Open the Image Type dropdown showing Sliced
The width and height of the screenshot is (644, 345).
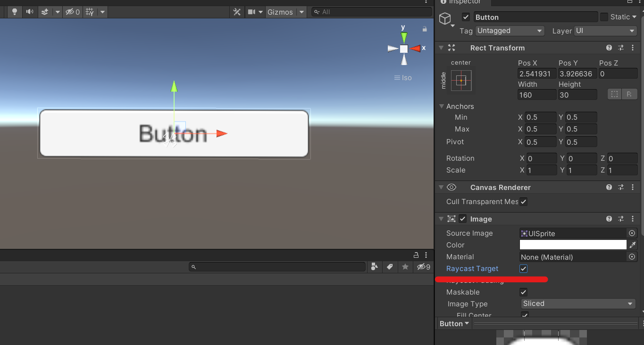[x=578, y=304]
